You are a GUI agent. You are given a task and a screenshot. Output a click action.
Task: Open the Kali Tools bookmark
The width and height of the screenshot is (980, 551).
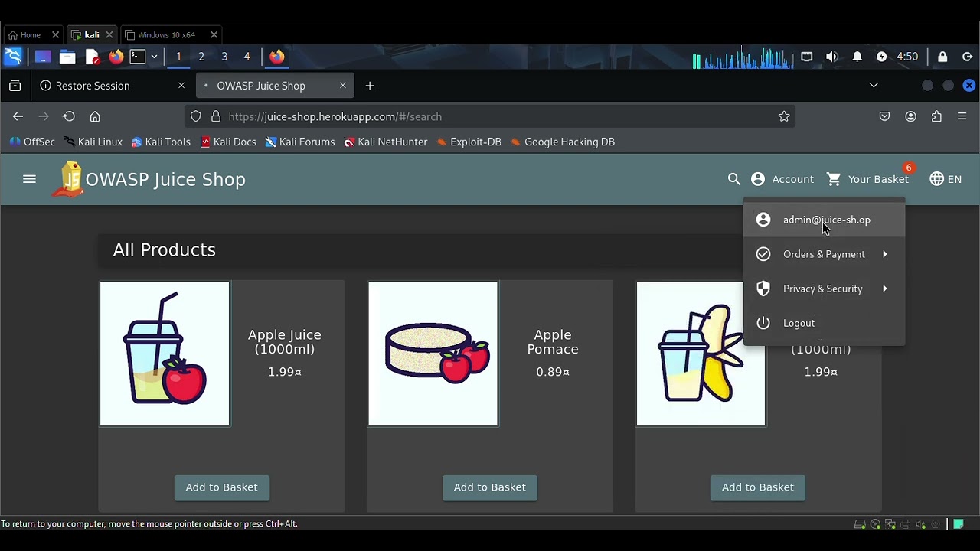[161, 142]
